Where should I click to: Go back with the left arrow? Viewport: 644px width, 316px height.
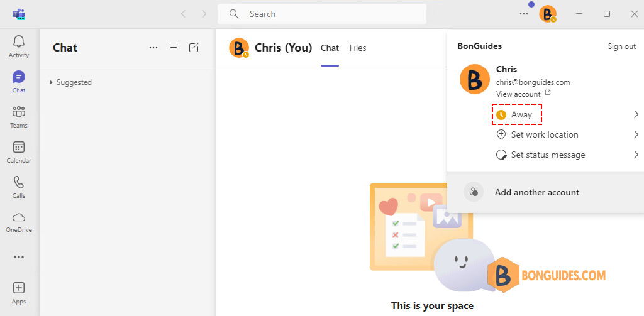(183, 14)
